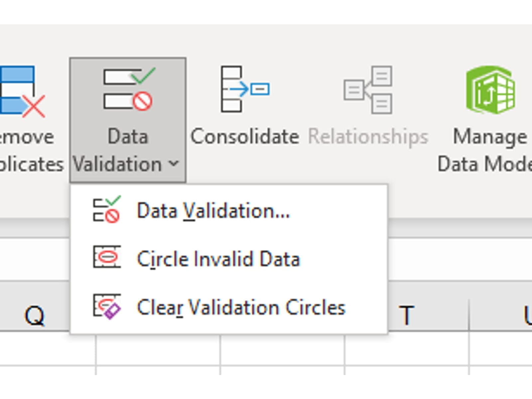The image size is (532, 399).
Task: Select 'Clear Validation Circles' menu option
Action: pos(241,307)
